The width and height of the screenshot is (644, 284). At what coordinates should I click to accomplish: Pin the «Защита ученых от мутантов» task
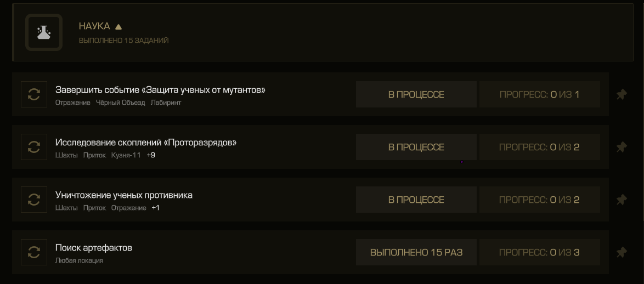click(x=622, y=95)
